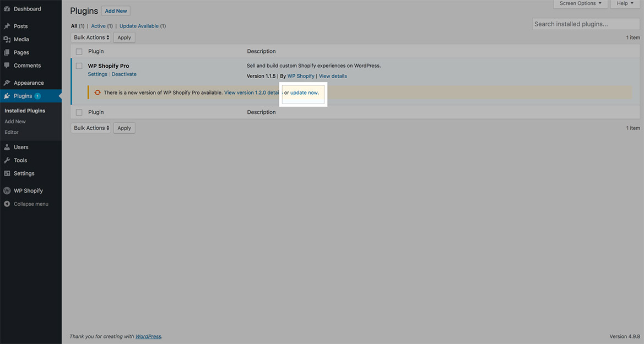Screen dimensions: 644x344
Task: Toggle the footer row select-all checkbox
Action: [79, 112]
